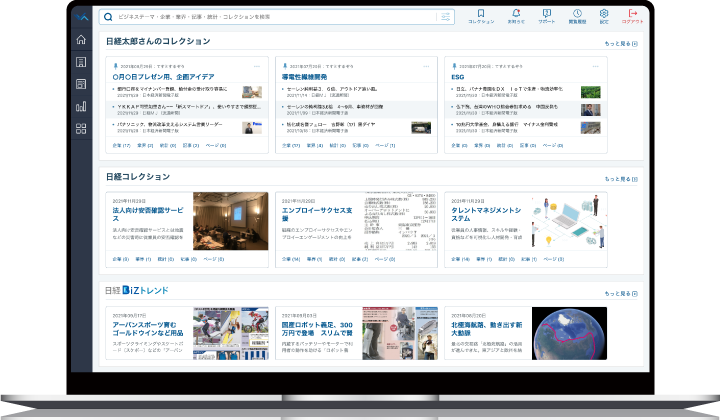Click the magnifier icon in the search bar
The image size is (720, 420).
[x=108, y=17]
